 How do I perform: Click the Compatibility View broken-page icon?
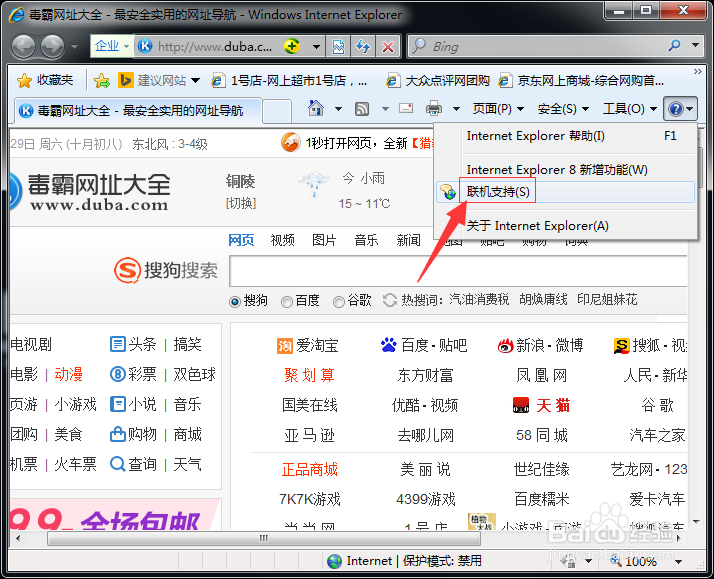[x=338, y=46]
